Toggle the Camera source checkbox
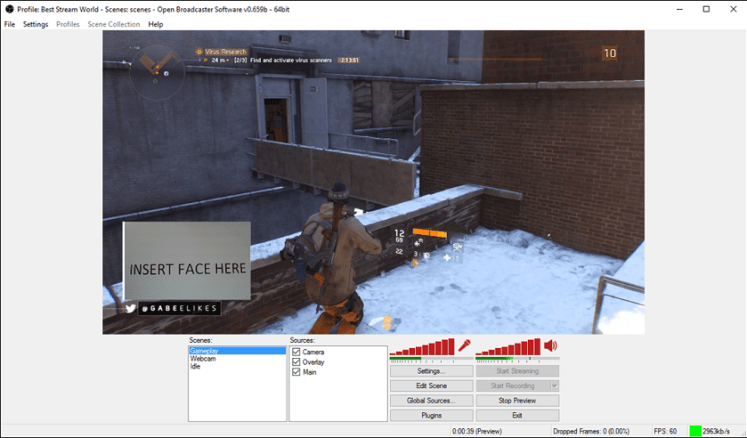Viewport: 747px width, 438px height. (x=296, y=352)
